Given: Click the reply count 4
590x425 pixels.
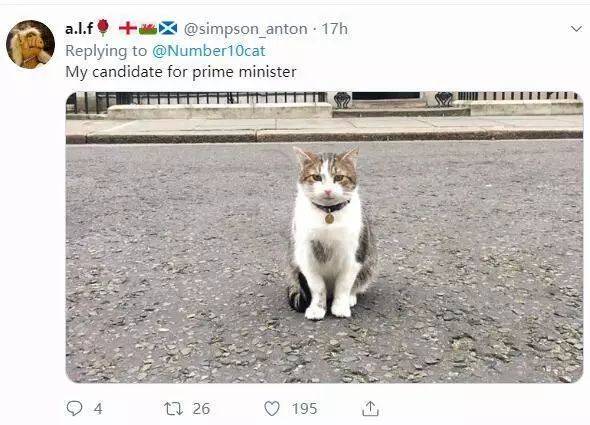Looking at the screenshot, I should tap(98, 408).
